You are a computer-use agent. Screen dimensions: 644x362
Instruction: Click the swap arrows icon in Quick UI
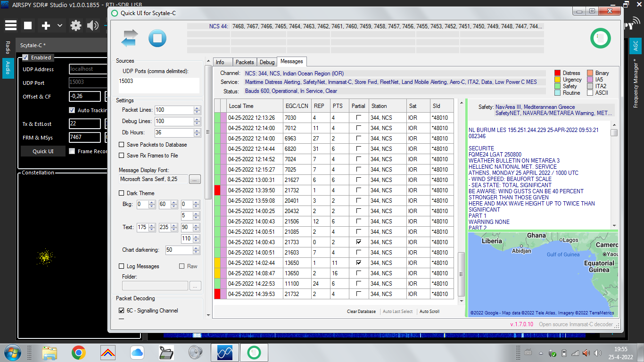129,38
